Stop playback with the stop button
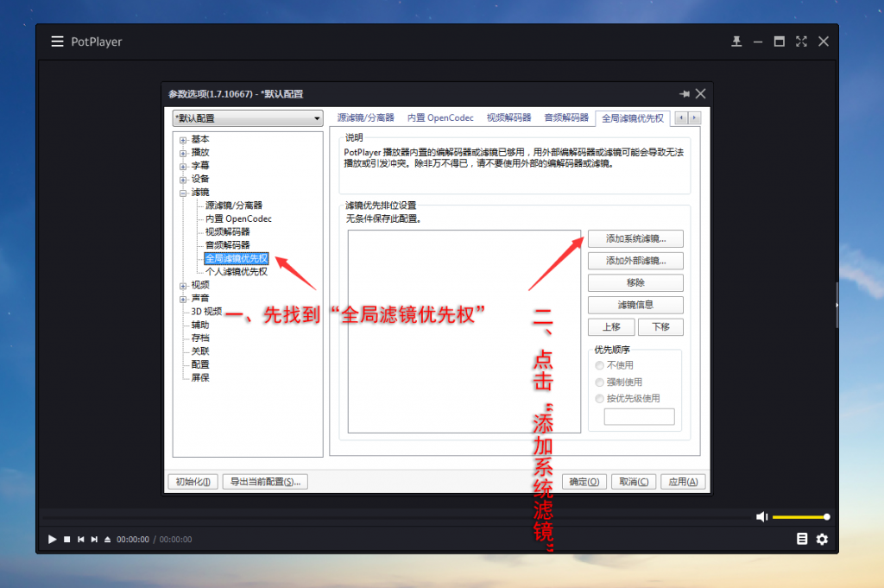Viewport: 884px width, 588px height. click(67, 540)
